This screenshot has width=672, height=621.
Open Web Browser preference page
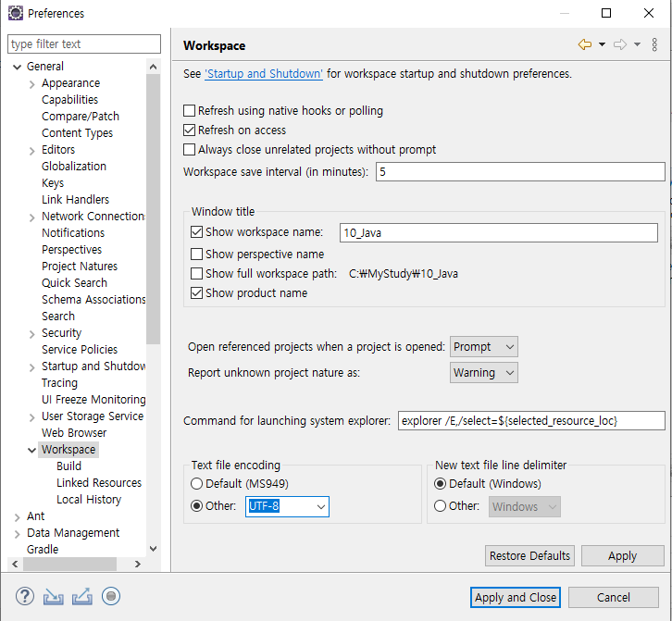point(74,433)
